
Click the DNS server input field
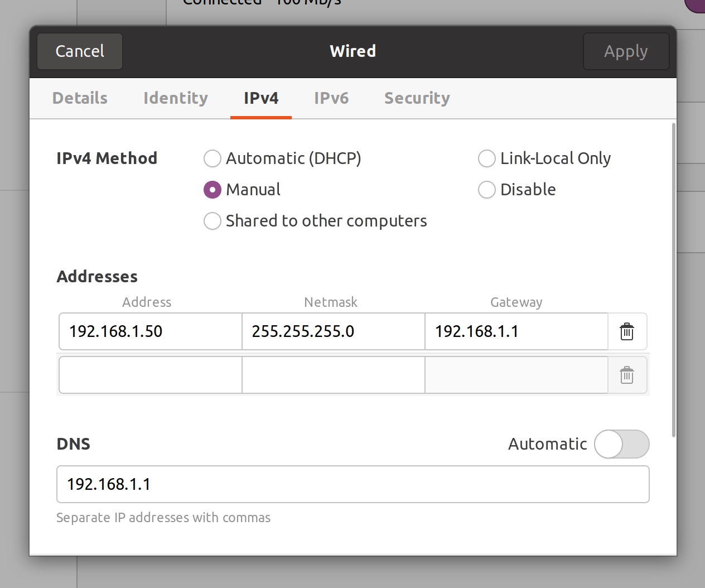[352, 484]
